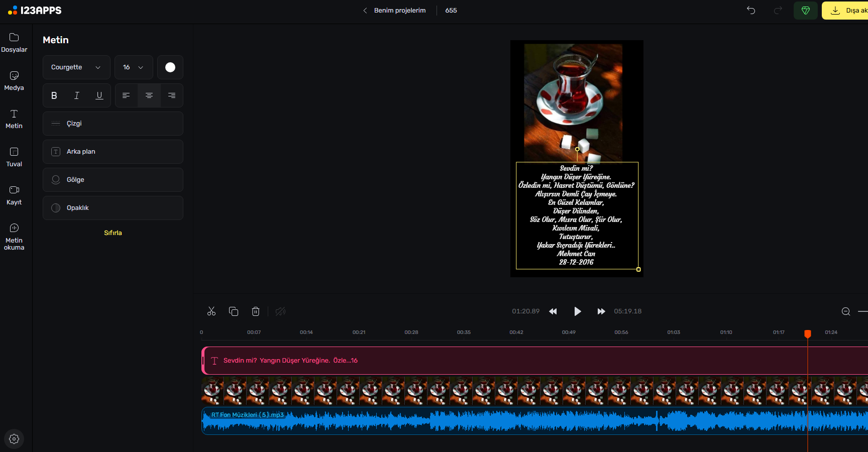Toggle italic text formatting
868x452 pixels.
pyautogui.click(x=77, y=95)
